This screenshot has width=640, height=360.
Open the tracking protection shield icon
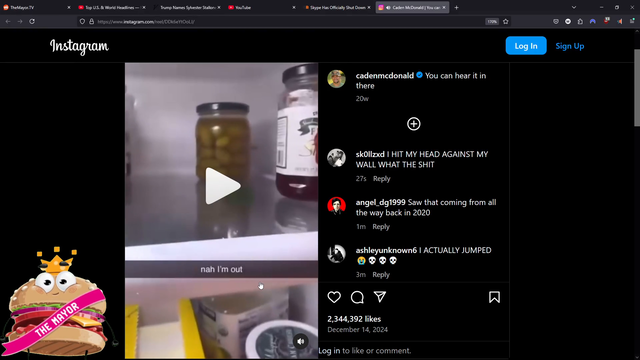pyautogui.click(x=82, y=22)
